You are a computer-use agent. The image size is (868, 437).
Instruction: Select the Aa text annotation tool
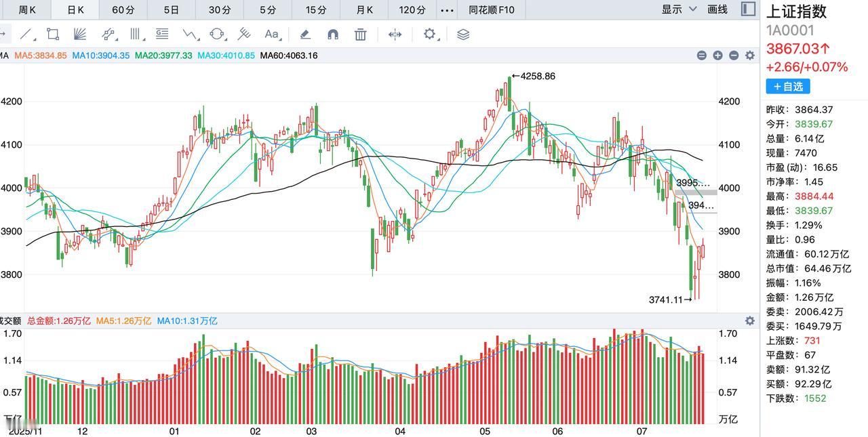click(x=272, y=34)
